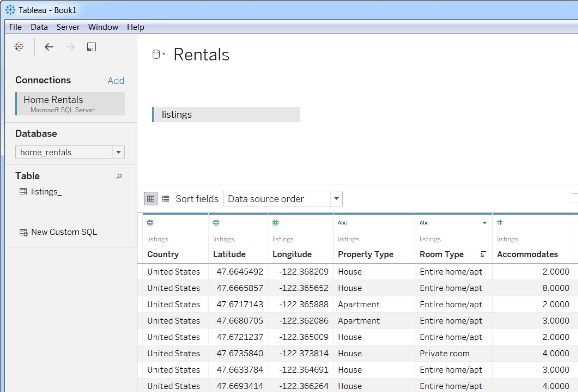The image size is (578, 392).
Task: Click the database cylinder icon beside Rentals
Action: (x=156, y=54)
